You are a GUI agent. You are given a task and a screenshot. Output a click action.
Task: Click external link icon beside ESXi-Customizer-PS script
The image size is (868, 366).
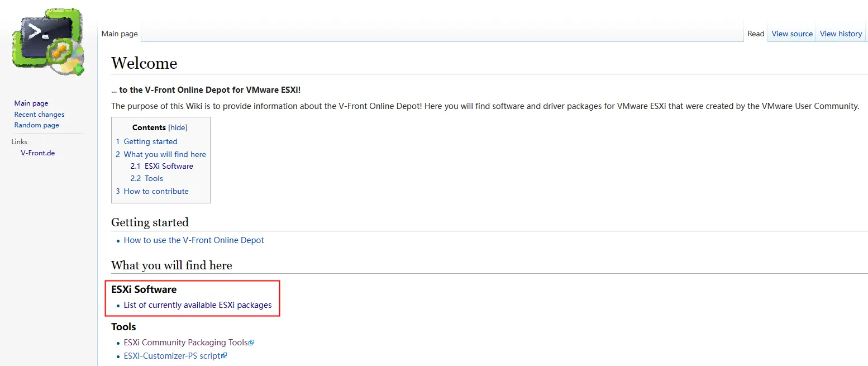point(225,356)
